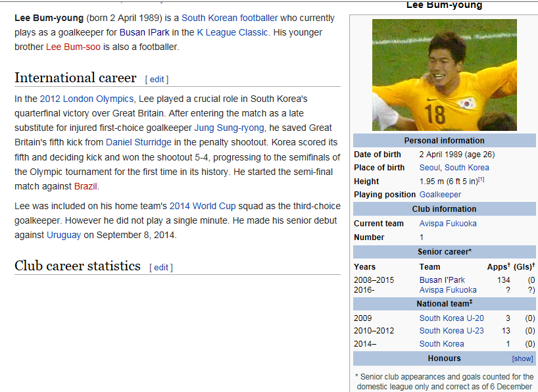
Task: Jump to height reference footnote [1]
Action: [x=481, y=180]
